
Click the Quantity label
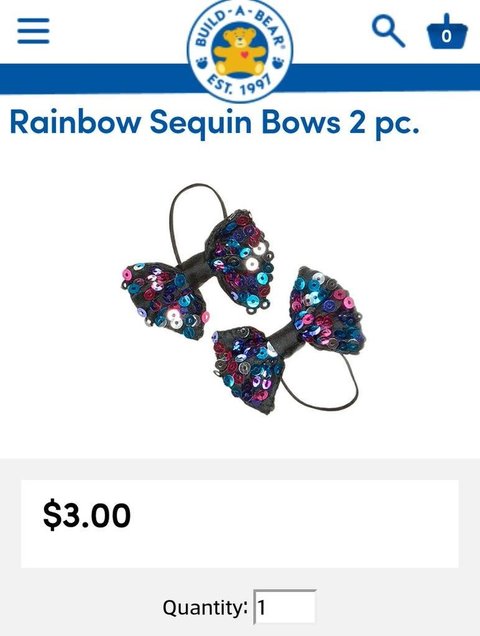[x=205, y=608]
